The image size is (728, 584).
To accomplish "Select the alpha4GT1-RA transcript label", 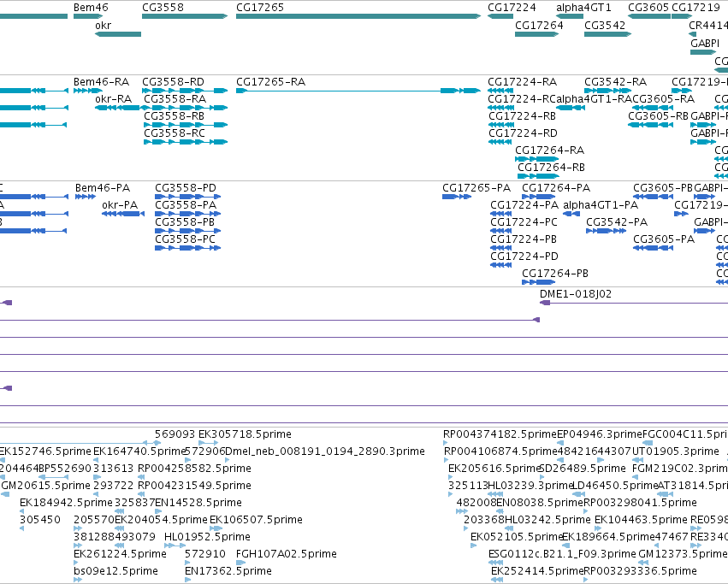I will pyautogui.click(x=595, y=99).
